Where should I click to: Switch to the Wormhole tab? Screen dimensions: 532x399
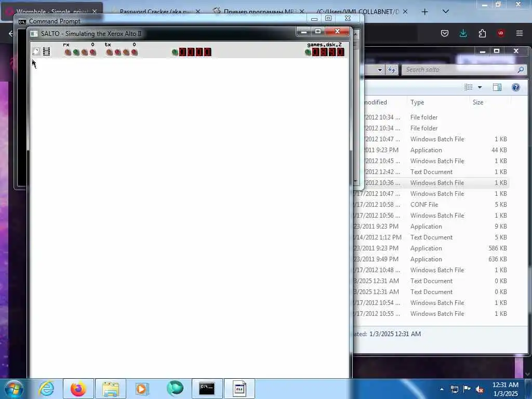click(x=52, y=11)
